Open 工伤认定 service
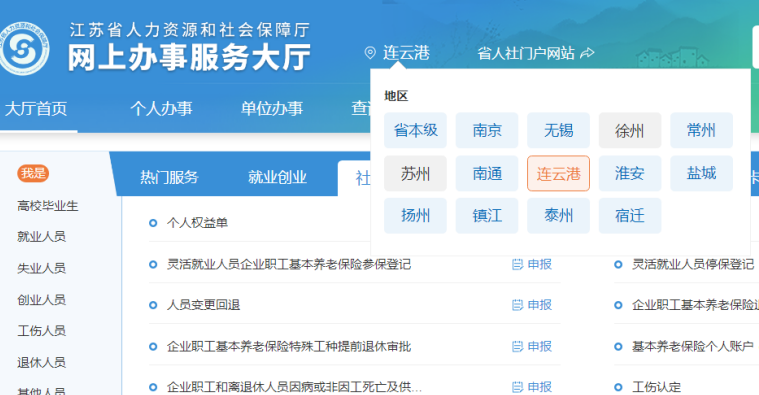 (656, 387)
